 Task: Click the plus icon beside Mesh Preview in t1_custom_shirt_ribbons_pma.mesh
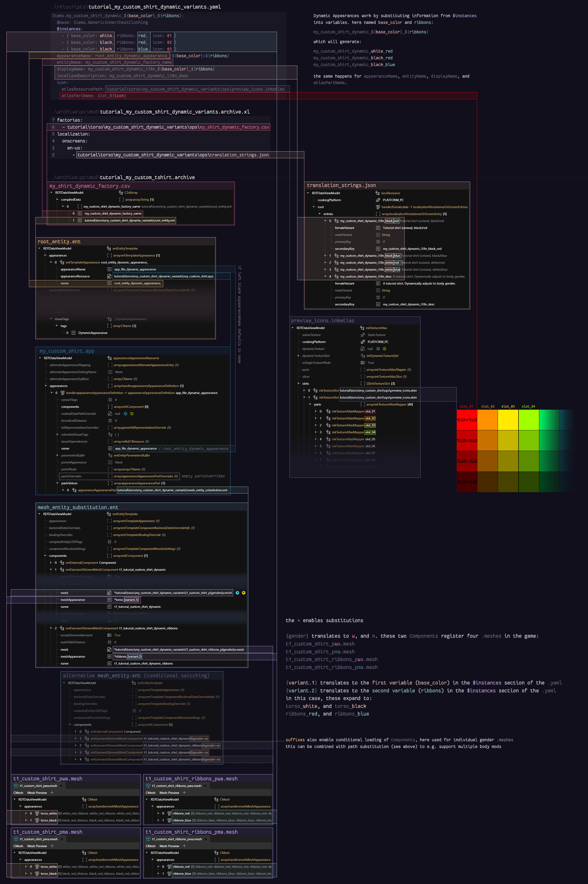[x=184, y=846]
